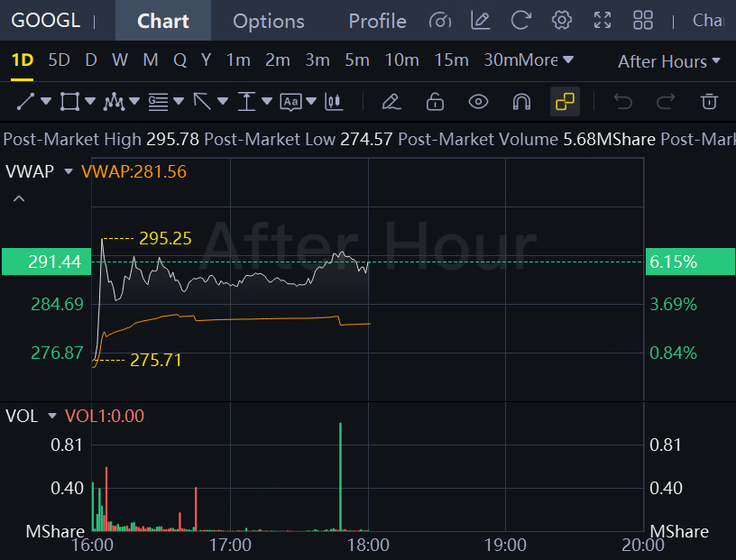Select the trend line drawing tool
The height and width of the screenshot is (560, 736).
tap(25, 101)
